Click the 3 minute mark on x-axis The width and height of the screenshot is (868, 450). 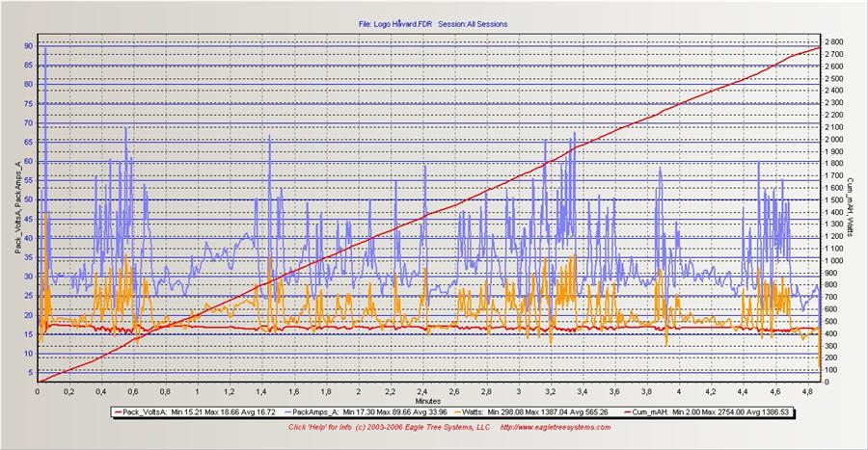coord(519,391)
